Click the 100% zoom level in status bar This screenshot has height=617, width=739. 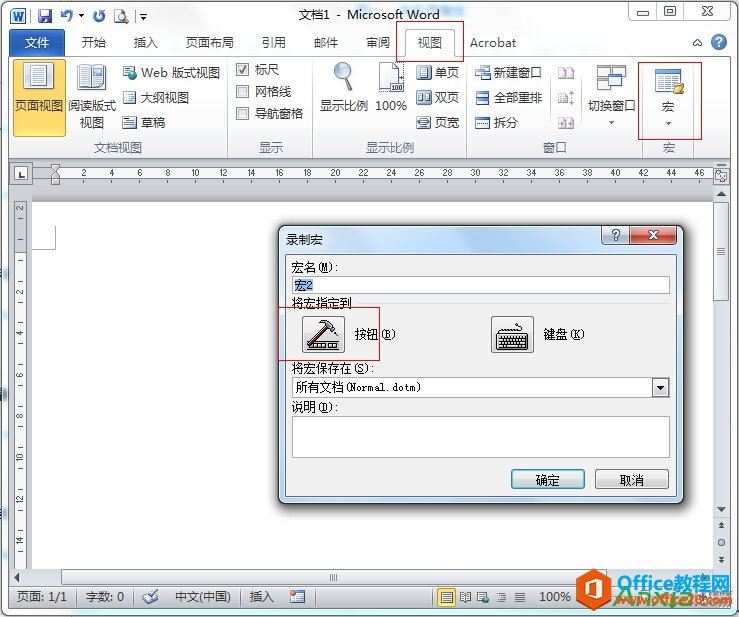click(555, 597)
